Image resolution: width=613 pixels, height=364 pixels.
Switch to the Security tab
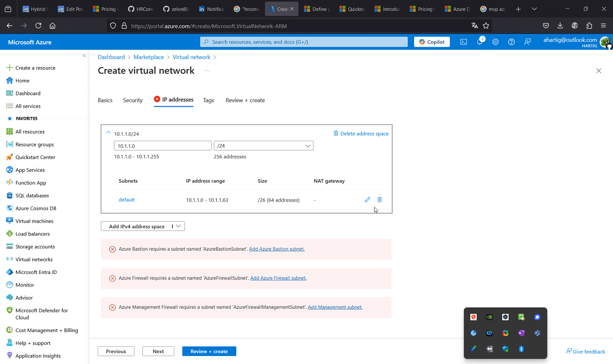(x=133, y=100)
